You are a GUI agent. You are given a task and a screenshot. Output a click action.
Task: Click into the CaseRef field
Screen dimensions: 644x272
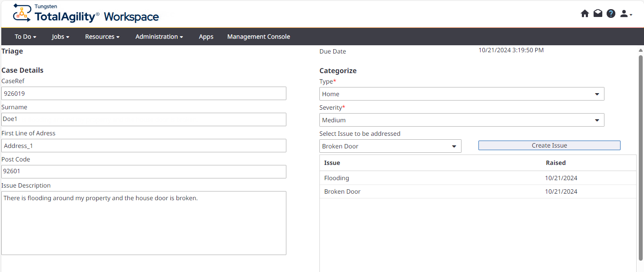pos(144,94)
